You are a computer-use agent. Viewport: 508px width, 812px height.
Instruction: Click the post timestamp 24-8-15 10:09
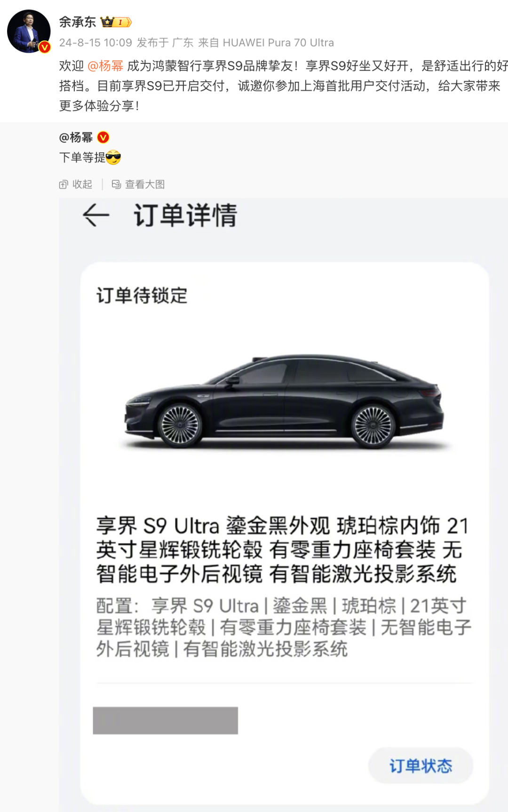(x=95, y=43)
